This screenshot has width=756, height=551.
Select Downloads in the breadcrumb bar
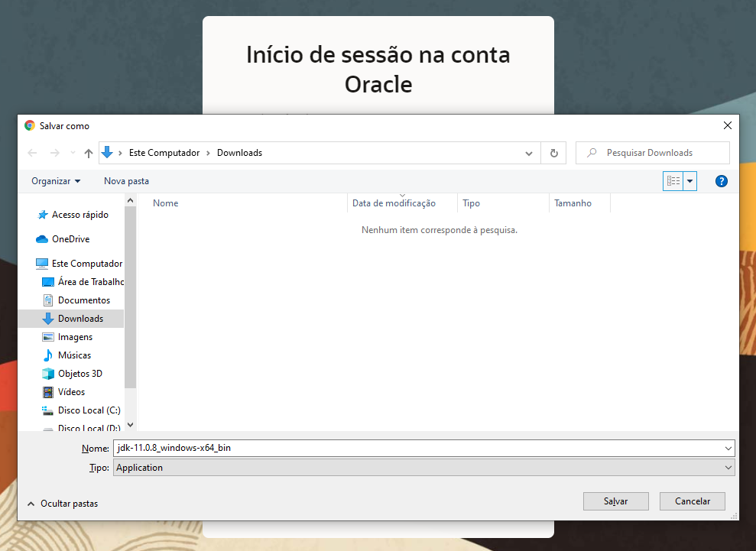(x=239, y=153)
